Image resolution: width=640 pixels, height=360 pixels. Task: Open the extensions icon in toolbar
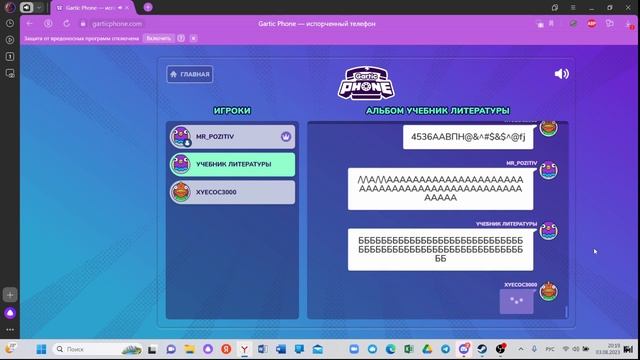coord(610,23)
